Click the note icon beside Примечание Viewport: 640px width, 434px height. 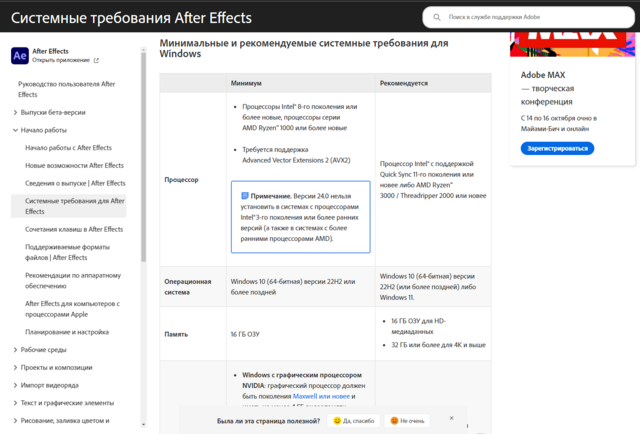coord(245,196)
